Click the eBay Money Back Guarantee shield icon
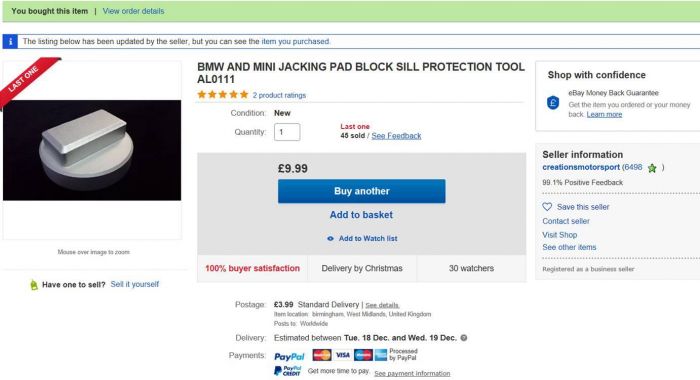The height and width of the screenshot is (380, 700). click(553, 103)
